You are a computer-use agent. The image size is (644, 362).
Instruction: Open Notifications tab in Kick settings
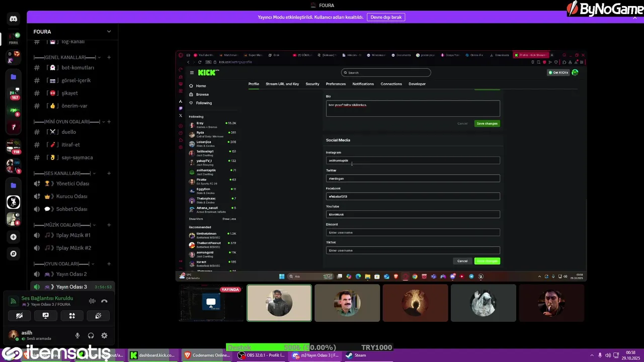click(363, 84)
